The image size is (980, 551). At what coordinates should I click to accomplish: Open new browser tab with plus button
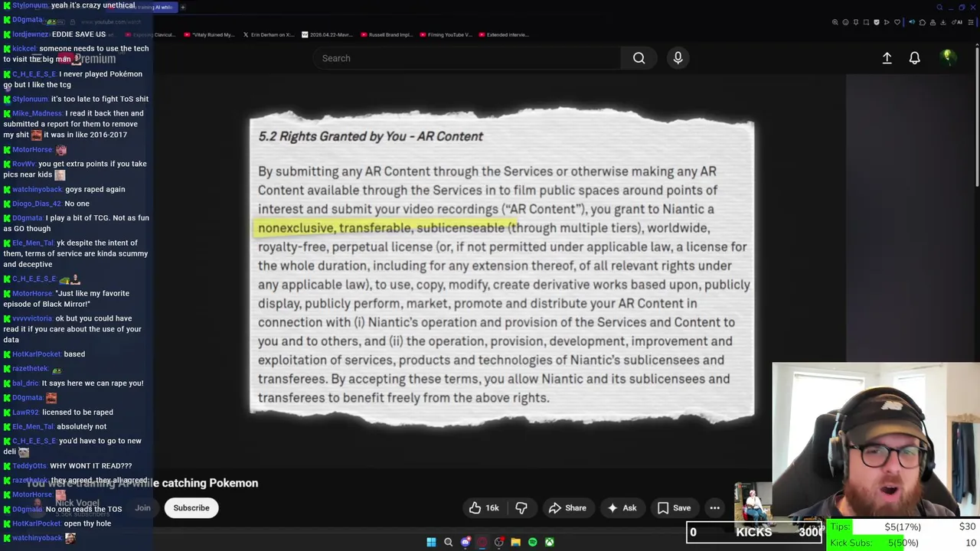183,7
